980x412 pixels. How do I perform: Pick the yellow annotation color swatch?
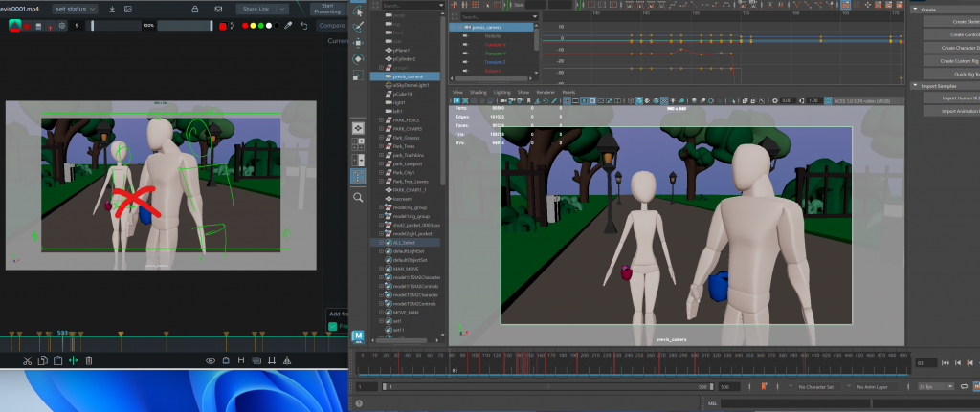pos(253,26)
